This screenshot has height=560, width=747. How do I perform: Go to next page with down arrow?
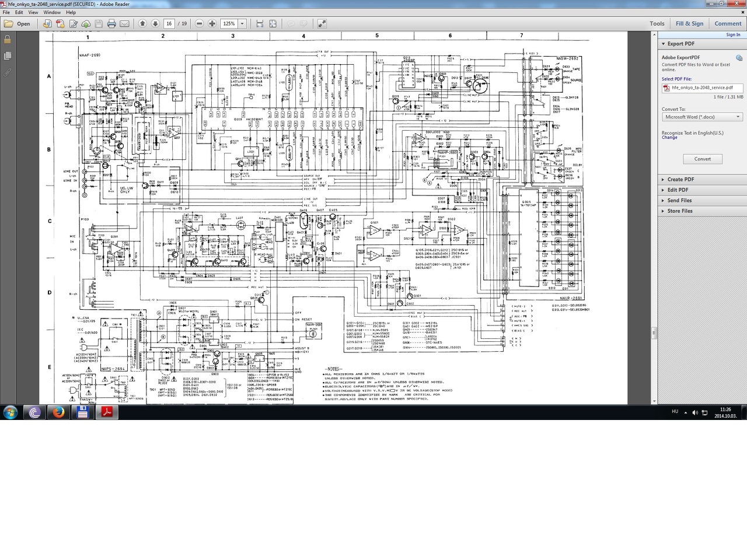pyautogui.click(x=155, y=24)
